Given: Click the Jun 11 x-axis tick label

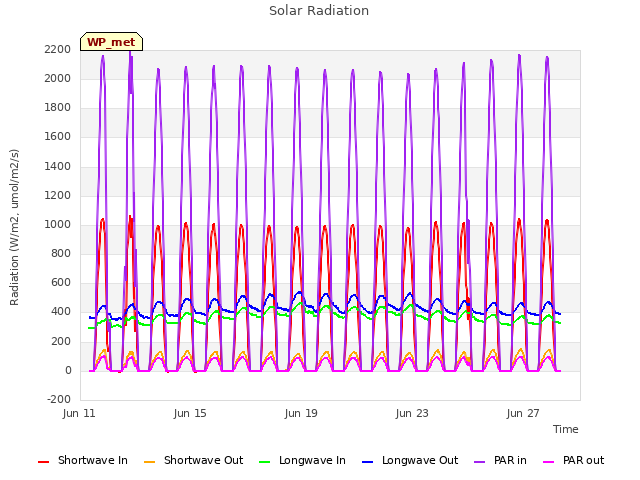Looking at the screenshot, I should (x=79, y=413).
